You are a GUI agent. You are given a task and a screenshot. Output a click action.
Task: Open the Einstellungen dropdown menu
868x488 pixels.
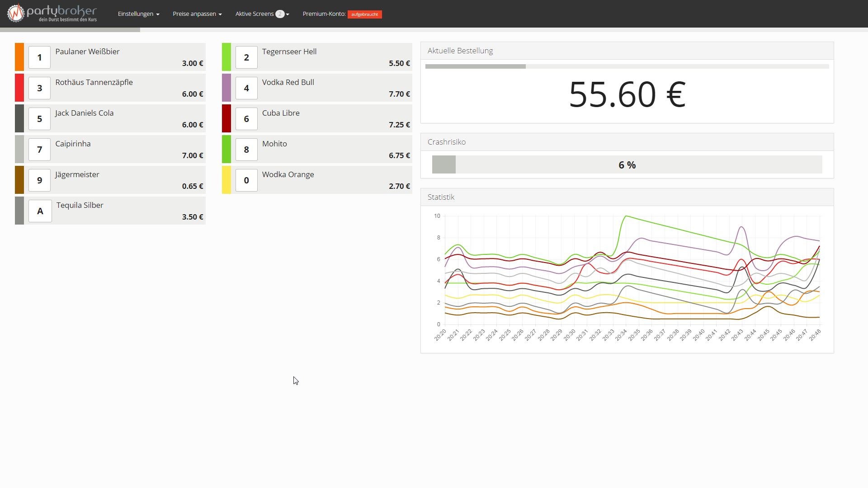[138, 14]
